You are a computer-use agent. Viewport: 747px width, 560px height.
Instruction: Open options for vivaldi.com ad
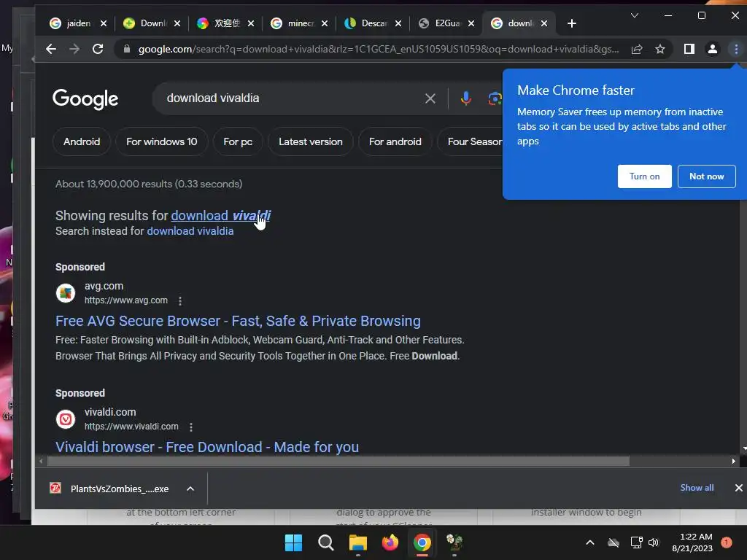pyautogui.click(x=191, y=427)
